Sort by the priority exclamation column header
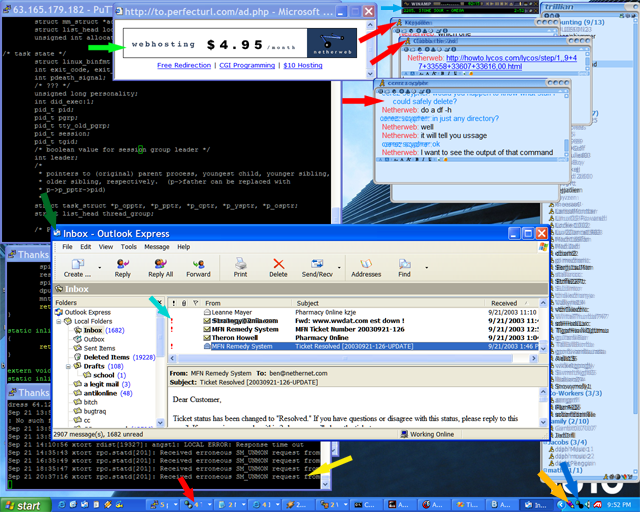Screen dimensions: 640x512 pyautogui.click(x=173, y=303)
